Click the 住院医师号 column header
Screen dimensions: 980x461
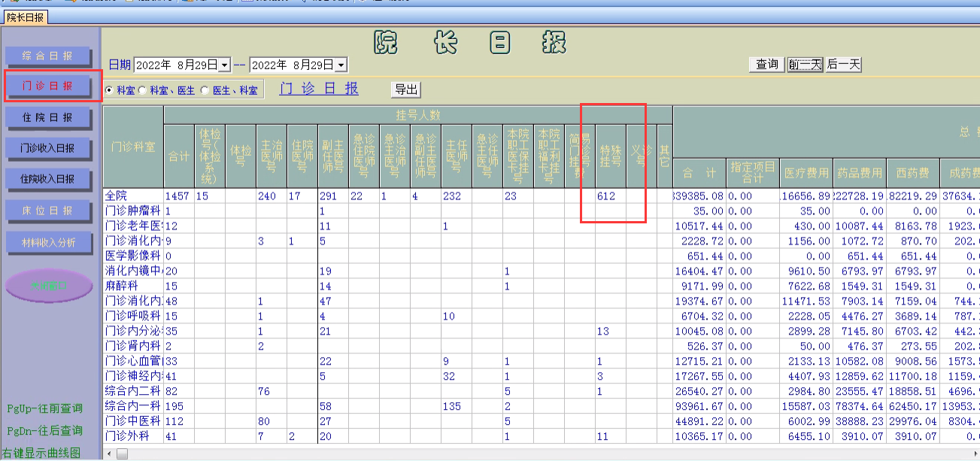[x=302, y=156]
